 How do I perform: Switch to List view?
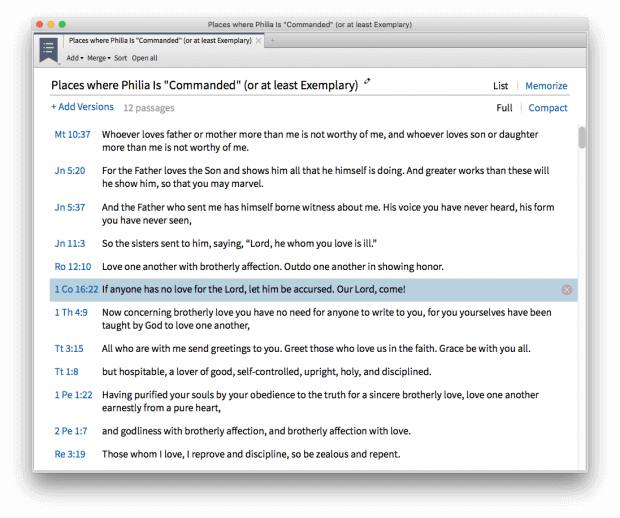(501, 86)
